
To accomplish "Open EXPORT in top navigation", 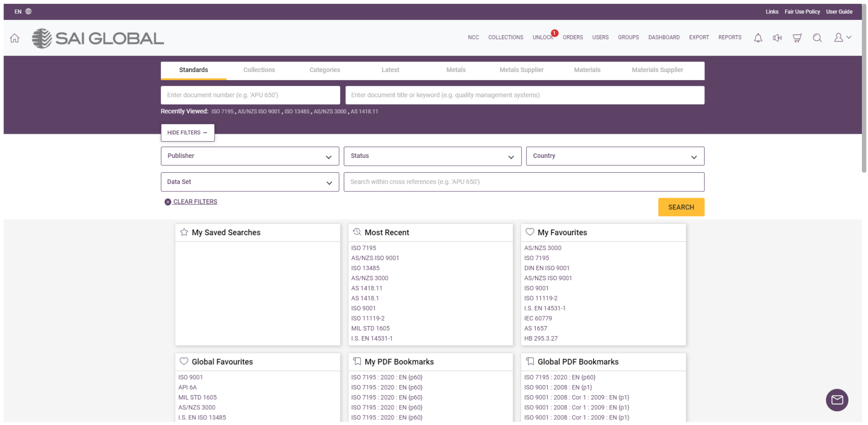I will (699, 38).
